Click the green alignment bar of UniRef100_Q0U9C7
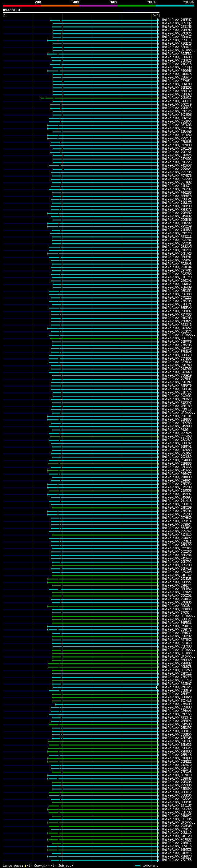Screen dimensions: 197x868 click(x=100, y=98)
